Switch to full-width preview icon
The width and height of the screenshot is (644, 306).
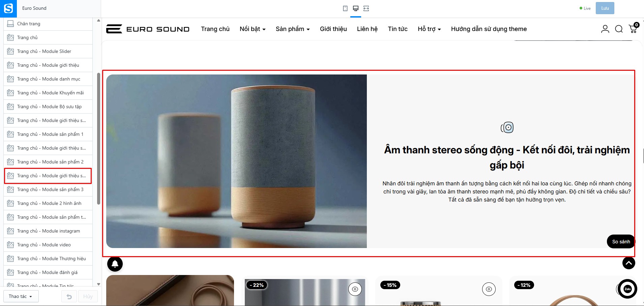coord(366,8)
